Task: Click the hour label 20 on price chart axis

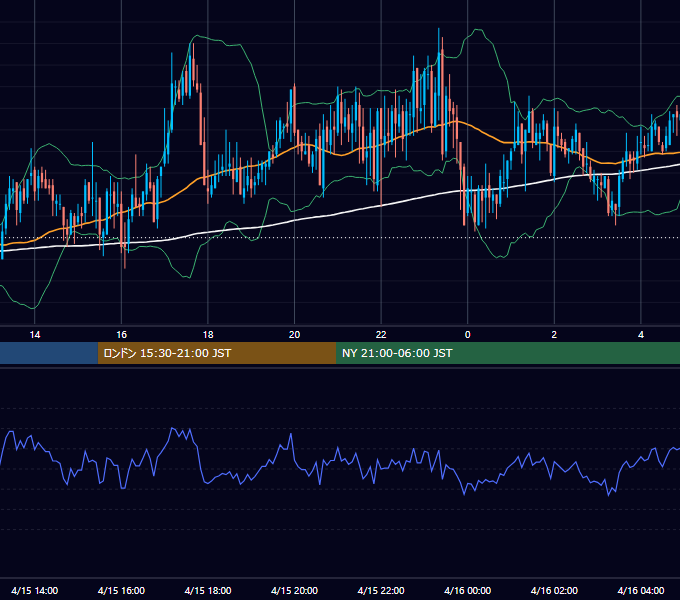Action: (294, 335)
